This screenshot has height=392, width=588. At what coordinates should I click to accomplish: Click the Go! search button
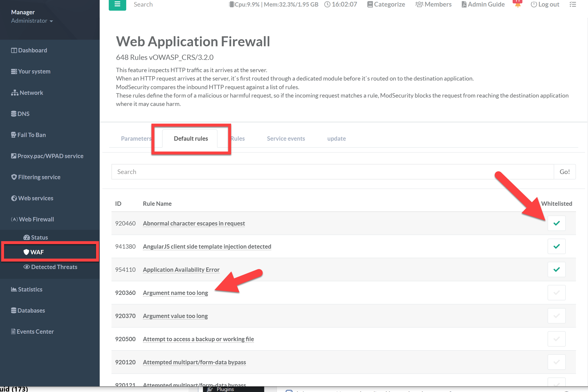coord(564,172)
